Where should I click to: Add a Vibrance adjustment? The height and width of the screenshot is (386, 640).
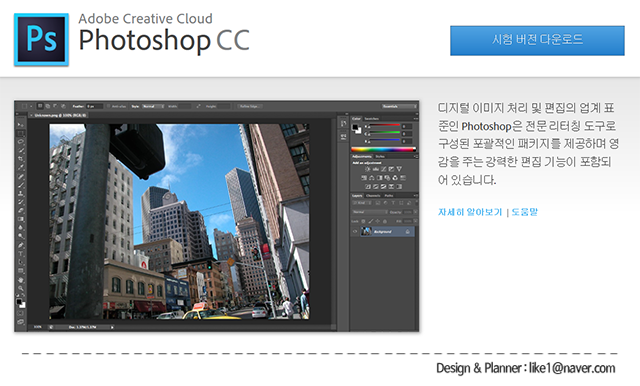pos(399,169)
